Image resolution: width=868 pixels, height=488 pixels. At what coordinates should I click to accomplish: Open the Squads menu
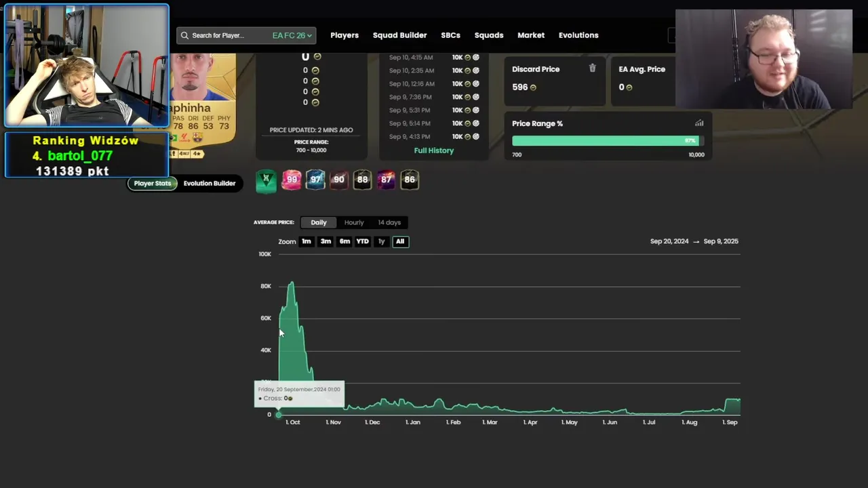tap(489, 35)
